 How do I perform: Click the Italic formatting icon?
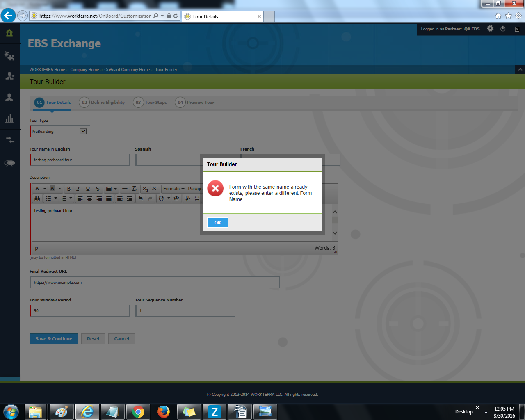tap(78, 189)
